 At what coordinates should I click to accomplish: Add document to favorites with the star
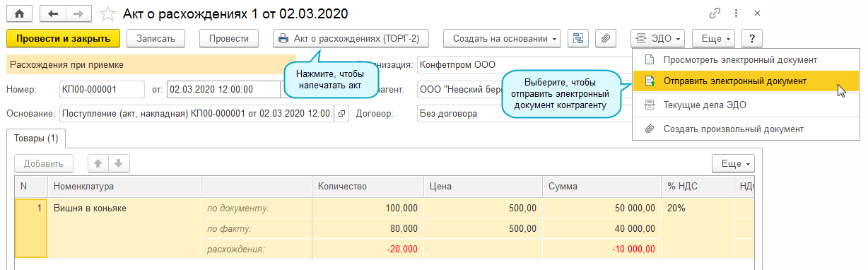(107, 13)
